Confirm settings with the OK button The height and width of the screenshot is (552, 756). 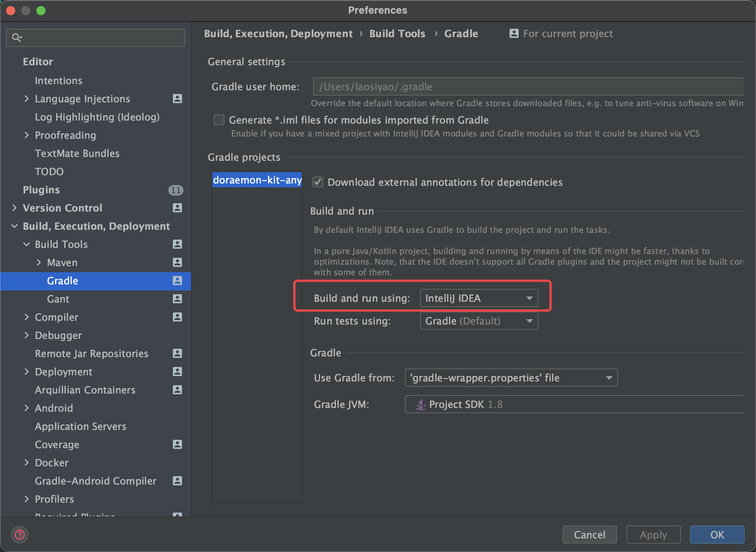pyautogui.click(x=717, y=535)
